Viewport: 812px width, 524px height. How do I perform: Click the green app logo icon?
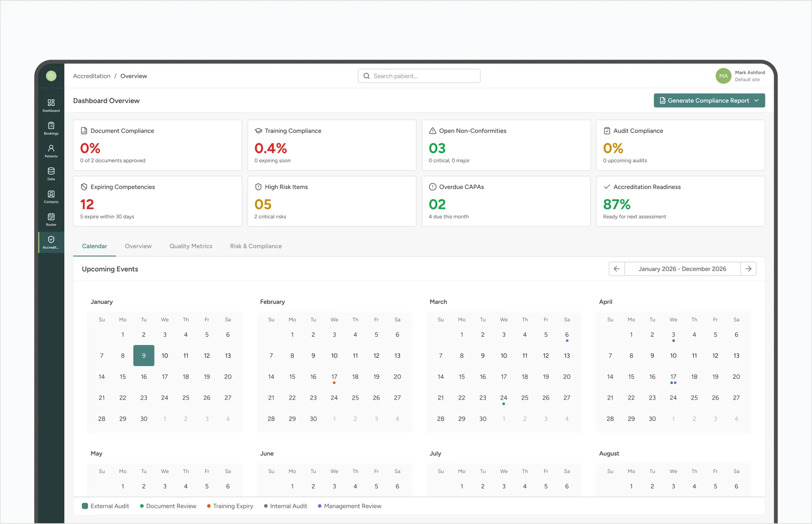(51, 76)
